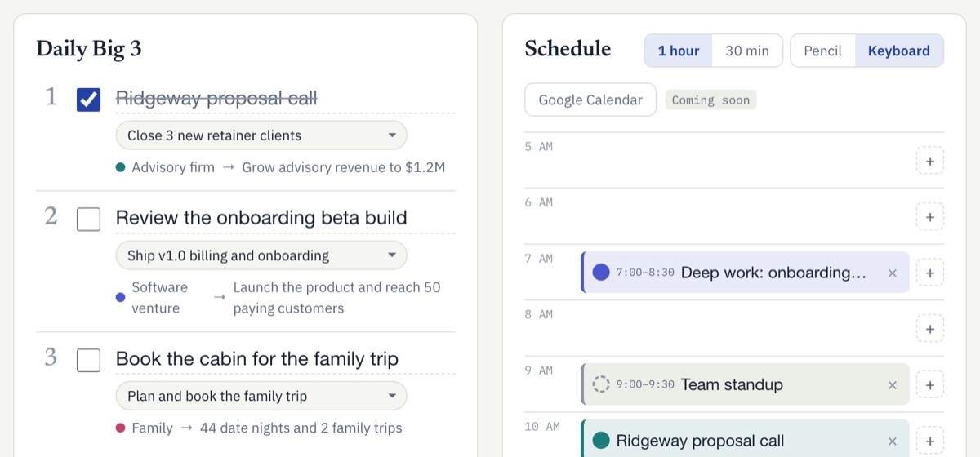
Task: Add an event at 7 AM
Action: point(930,273)
